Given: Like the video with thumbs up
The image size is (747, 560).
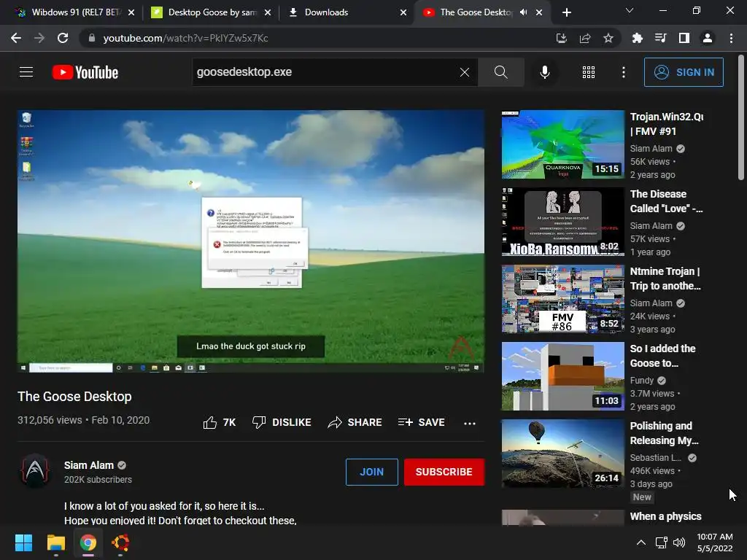Looking at the screenshot, I should click(219, 422).
